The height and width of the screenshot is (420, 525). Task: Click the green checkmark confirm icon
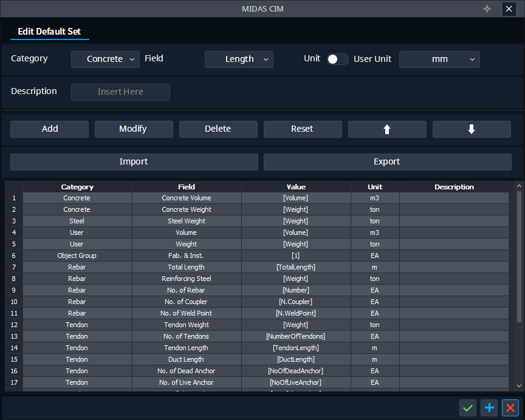468,408
